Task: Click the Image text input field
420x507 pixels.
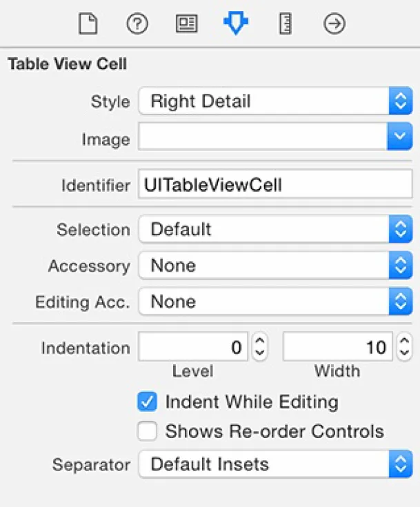Action: pyautogui.click(x=262, y=139)
